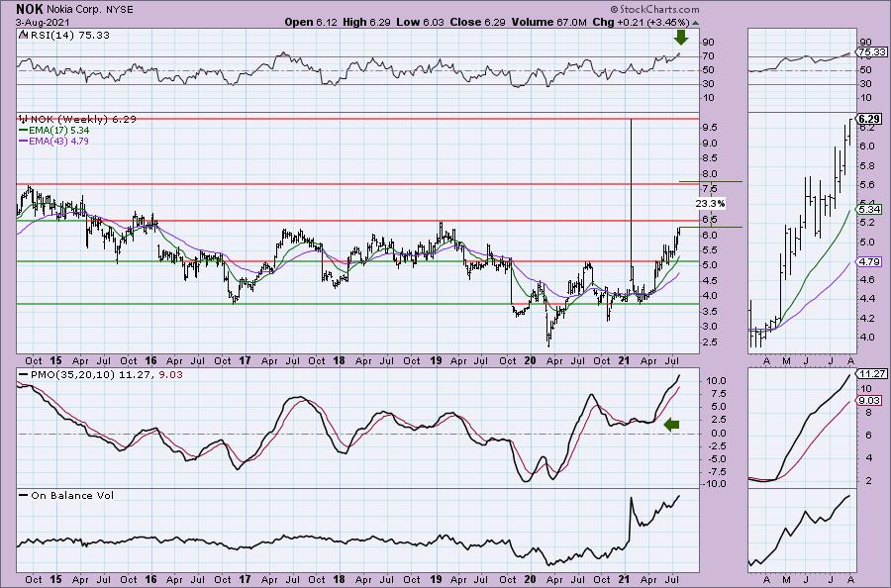Open the StockCharts.com copyright link
Viewport: 891px width, 588px height.
point(654,9)
